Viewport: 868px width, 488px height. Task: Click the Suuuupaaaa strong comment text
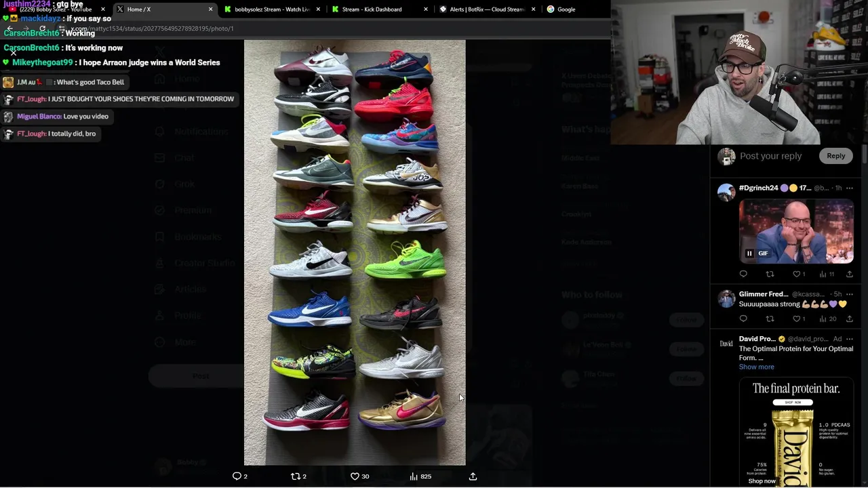793,304
